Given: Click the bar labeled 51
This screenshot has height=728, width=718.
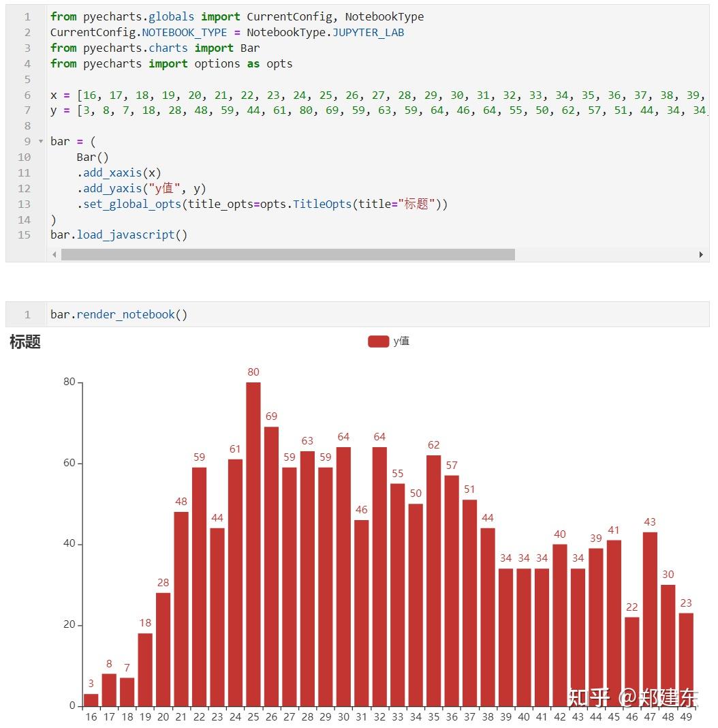Looking at the screenshot, I should (x=469, y=603).
